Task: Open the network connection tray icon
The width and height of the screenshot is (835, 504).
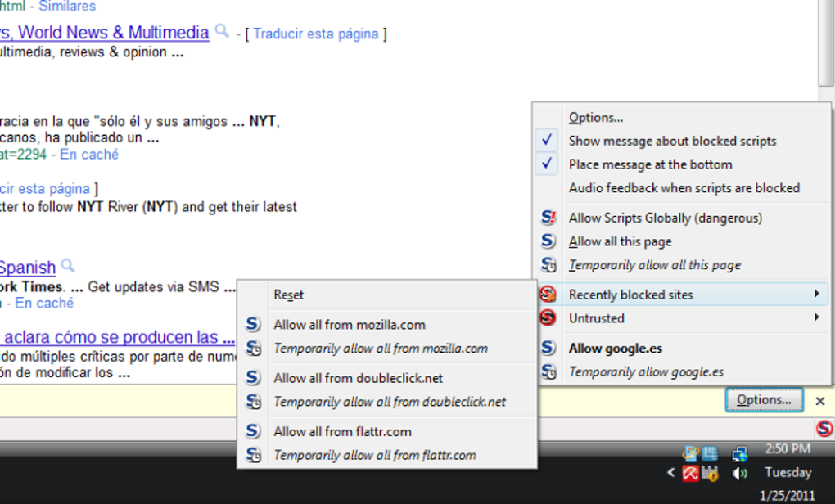Action: 740,453
